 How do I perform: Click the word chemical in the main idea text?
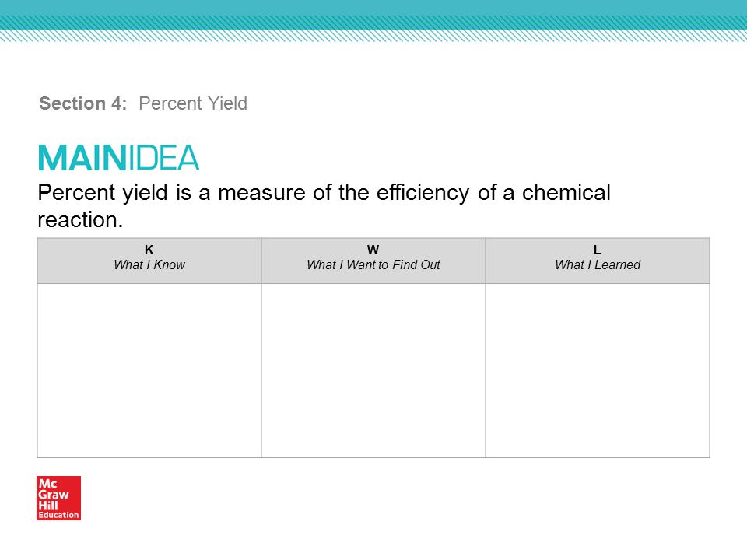coord(566,192)
